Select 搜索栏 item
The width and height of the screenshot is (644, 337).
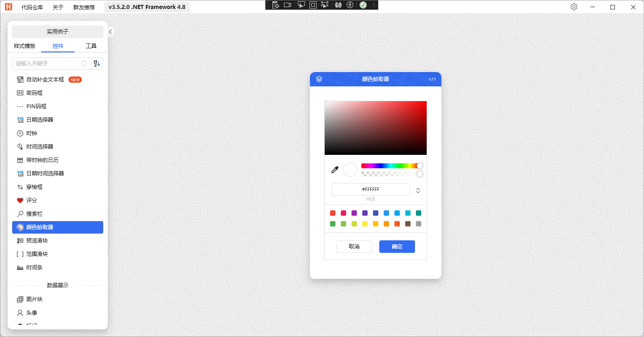point(58,214)
